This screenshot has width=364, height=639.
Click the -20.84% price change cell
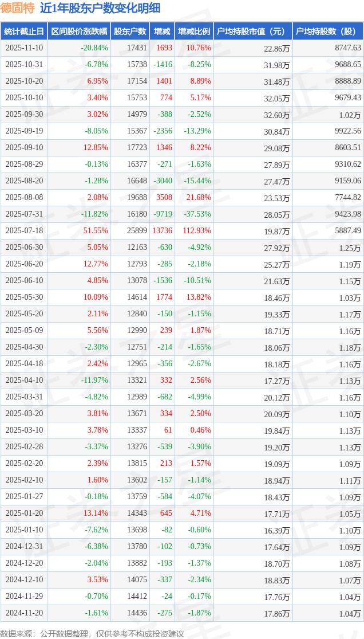94,48
